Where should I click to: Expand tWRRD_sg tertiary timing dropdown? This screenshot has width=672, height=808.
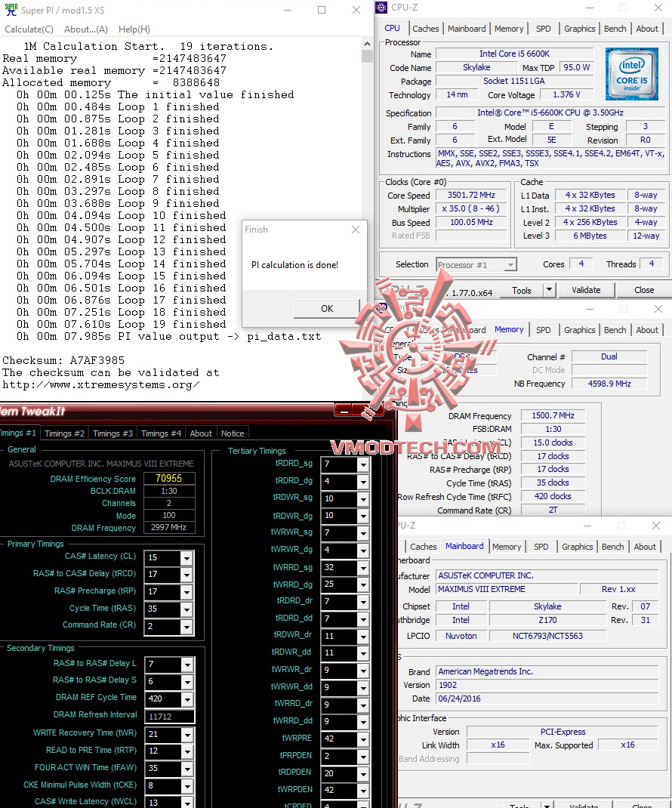363,568
